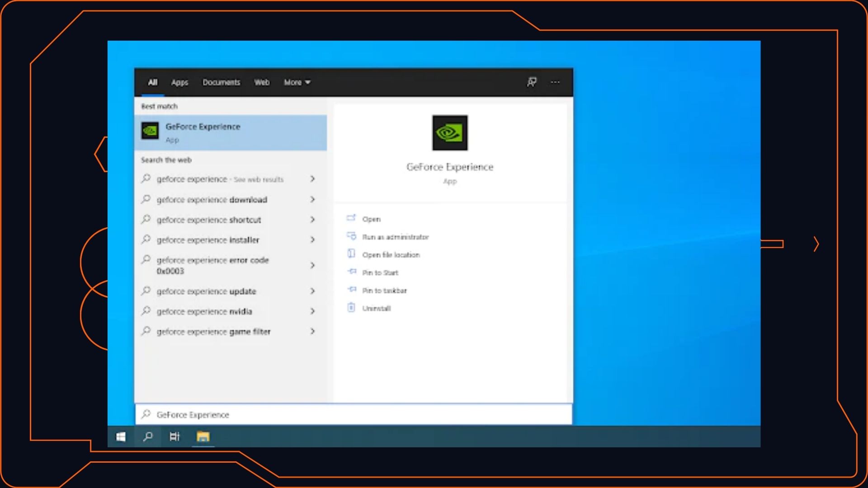The image size is (868, 488).
Task: Switch to the Apps search tab
Action: pos(179,82)
